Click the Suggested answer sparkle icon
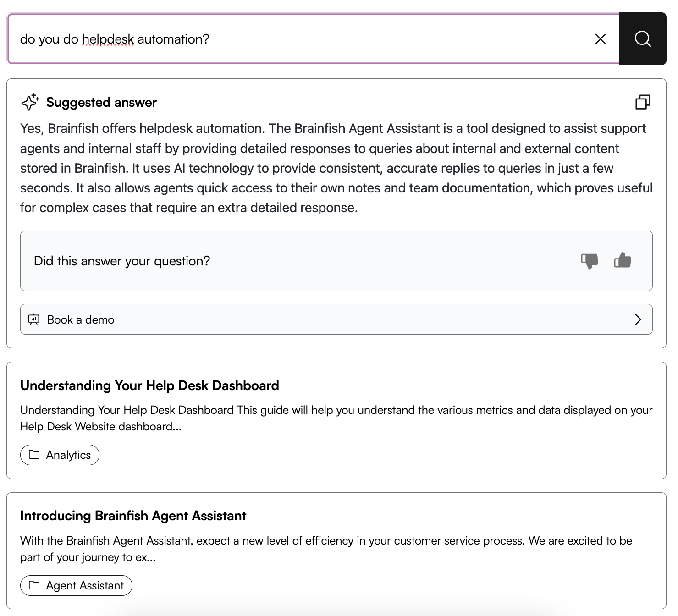 pos(30,102)
